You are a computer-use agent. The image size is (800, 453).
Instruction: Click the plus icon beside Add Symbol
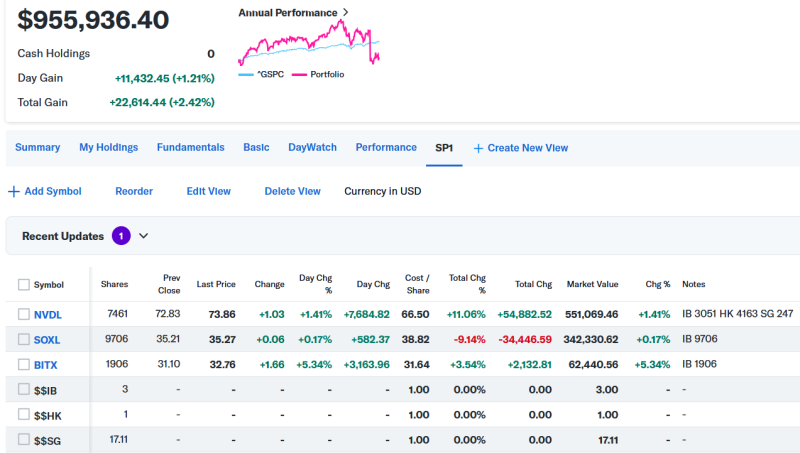click(13, 191)
